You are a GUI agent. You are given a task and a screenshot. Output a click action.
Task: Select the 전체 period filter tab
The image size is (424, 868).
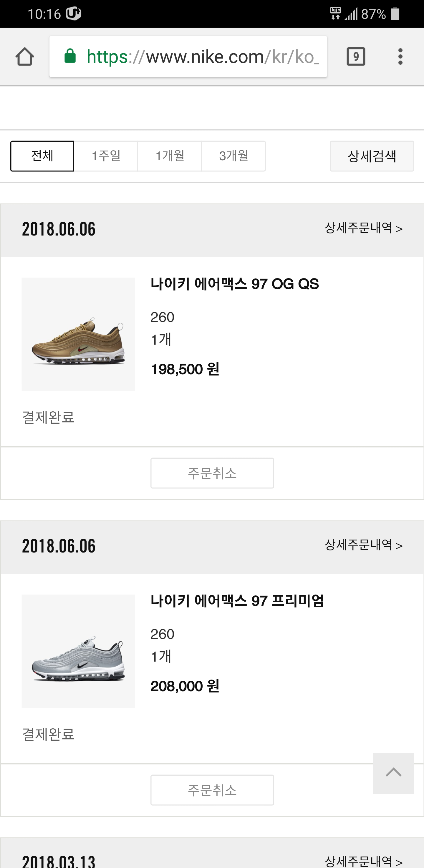(x=42, y=156)
